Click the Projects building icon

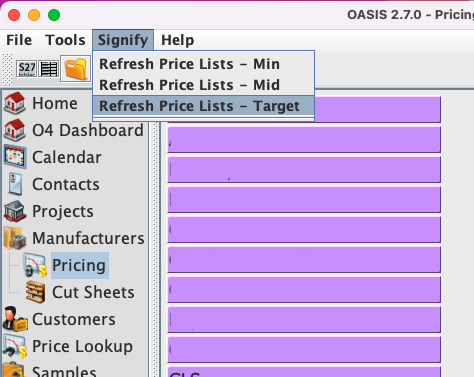click(15, 211)
